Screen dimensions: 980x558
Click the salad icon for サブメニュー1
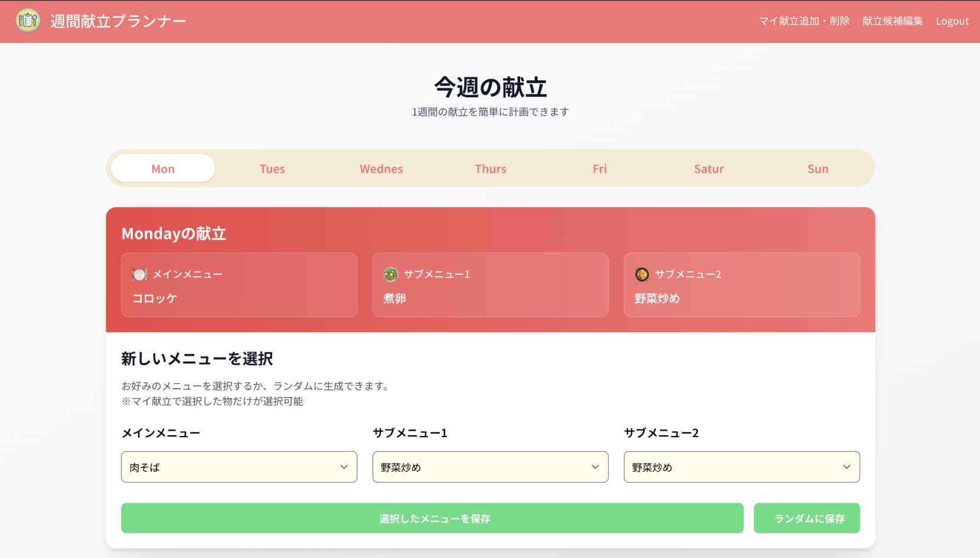pos(391,274)
